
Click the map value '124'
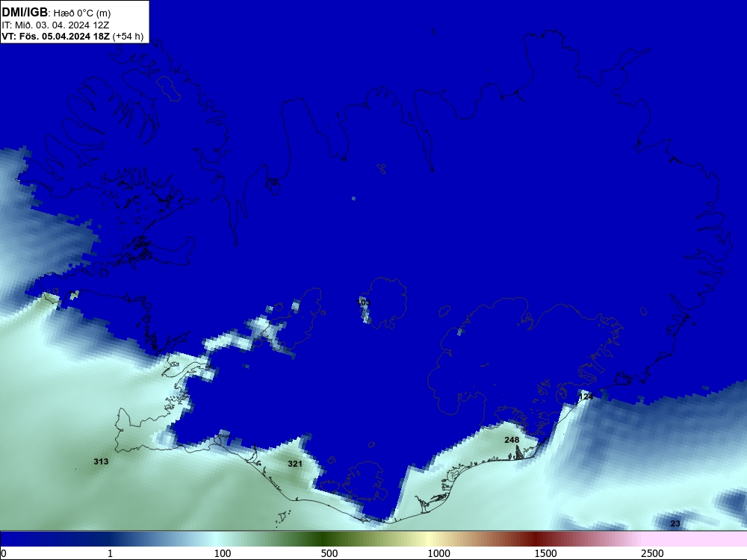pos(586,396)
